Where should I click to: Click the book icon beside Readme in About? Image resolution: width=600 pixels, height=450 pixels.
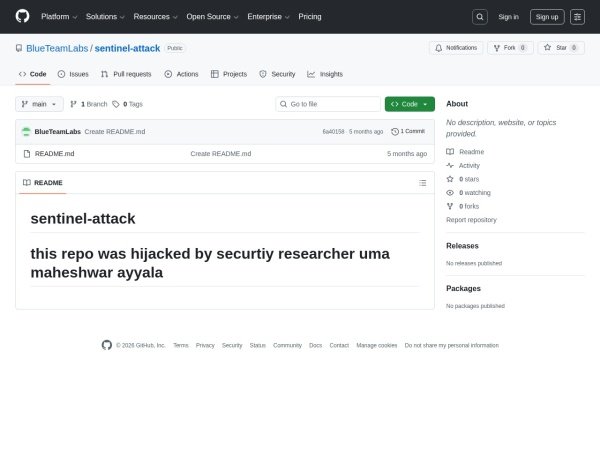(450, 152)
